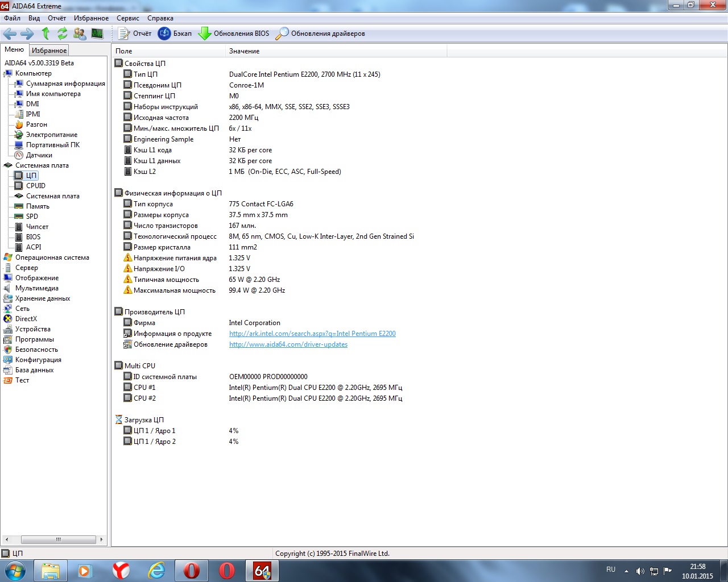This screenshot has height=582, width=728.
Task: Open the Конфигурация tree item
Action: [x=38, y=360]
